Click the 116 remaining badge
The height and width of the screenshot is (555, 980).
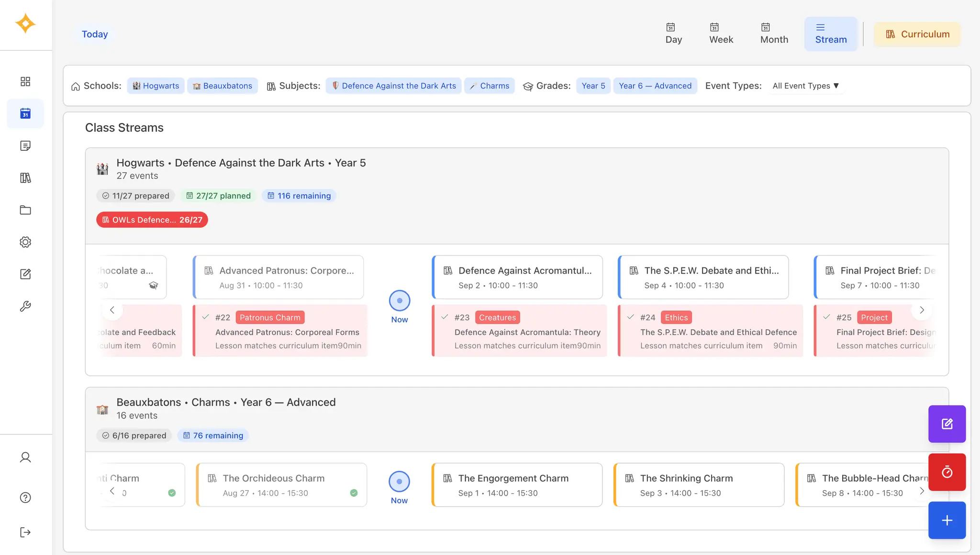(x=299, y=196)
